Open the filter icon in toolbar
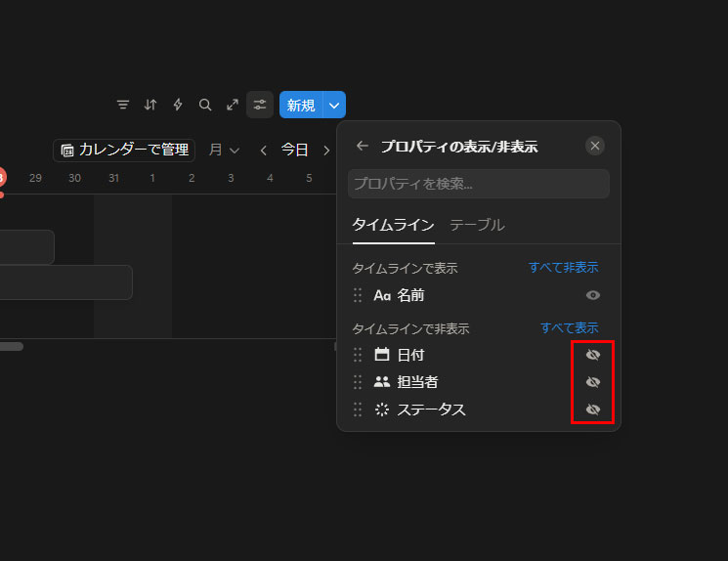The height and width of the screenshot is (561, 728). pos(123,105)
